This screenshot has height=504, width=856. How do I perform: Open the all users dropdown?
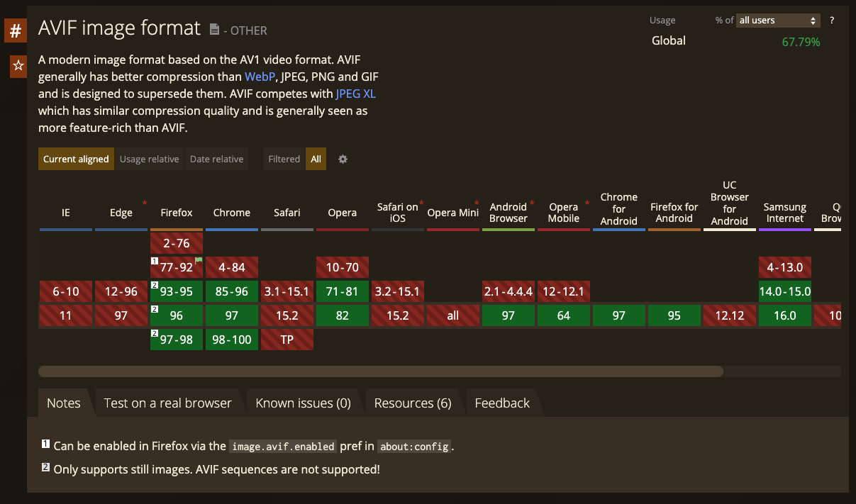778,21
